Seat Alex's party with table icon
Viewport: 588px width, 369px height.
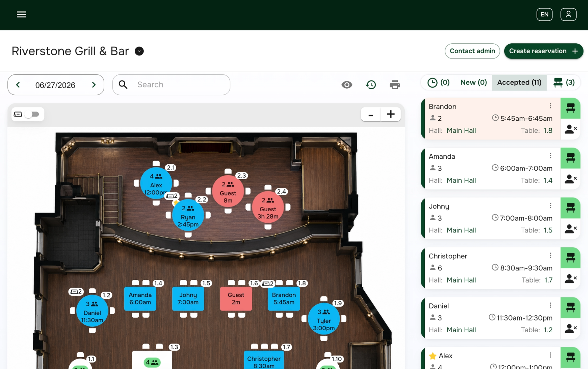(x=570, y=358)
